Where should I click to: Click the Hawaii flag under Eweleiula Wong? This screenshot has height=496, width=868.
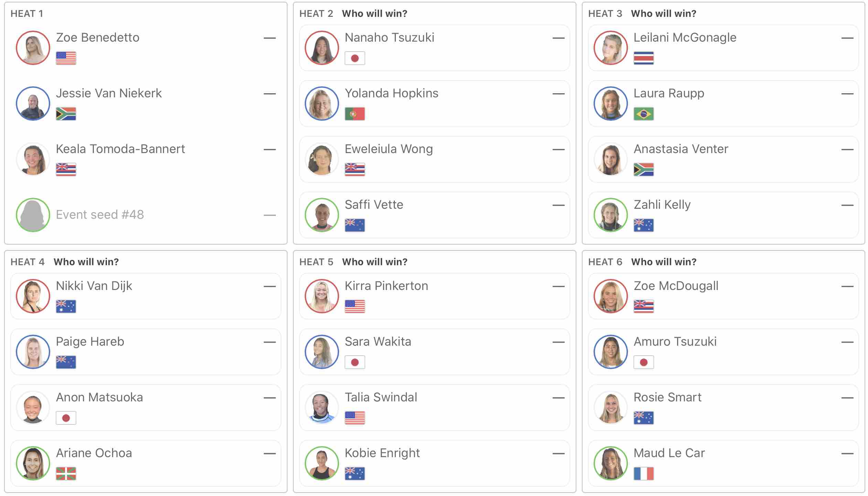[355, 170]
